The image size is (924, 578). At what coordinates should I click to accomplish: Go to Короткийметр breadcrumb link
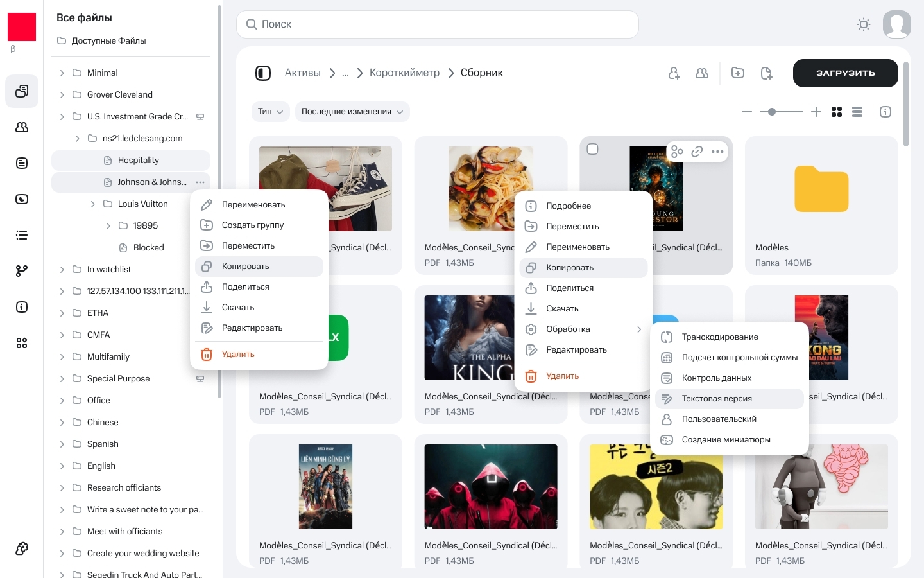(x=404, y=73)
